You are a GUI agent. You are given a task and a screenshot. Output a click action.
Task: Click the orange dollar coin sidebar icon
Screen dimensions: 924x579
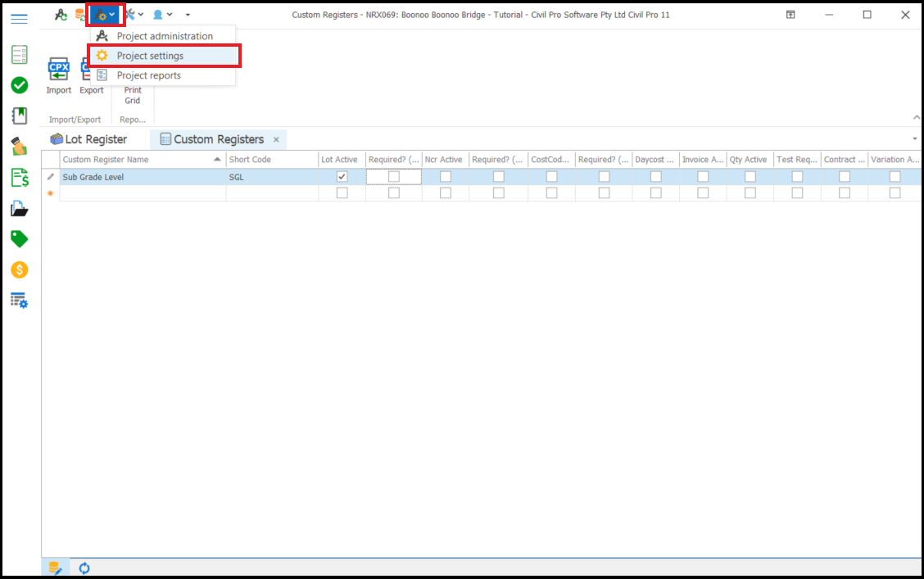click(19, 269)
